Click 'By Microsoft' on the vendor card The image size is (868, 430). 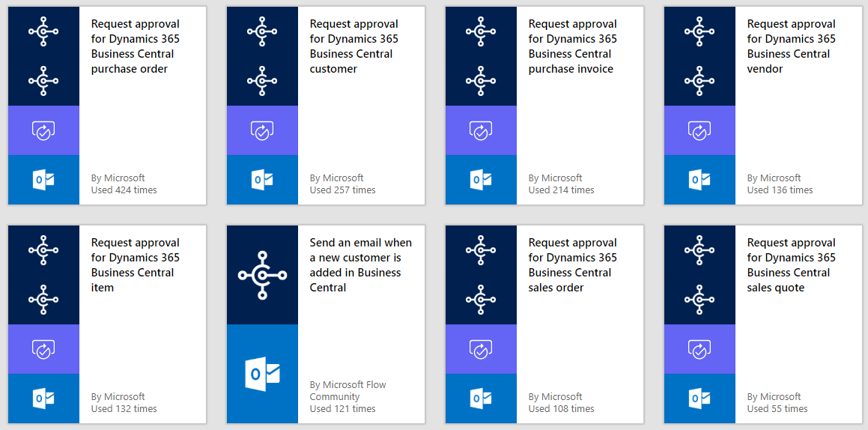pyautogui.click(x=774, y=178)
